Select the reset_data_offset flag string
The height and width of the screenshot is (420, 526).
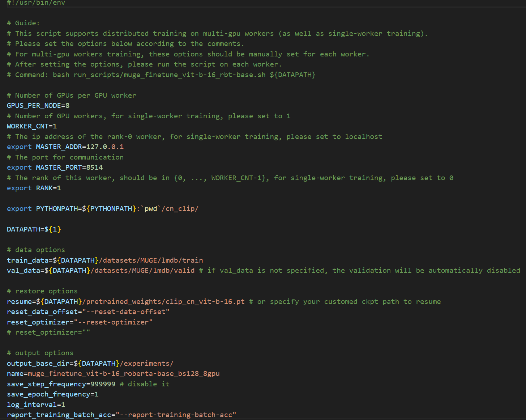click(88, 311)
